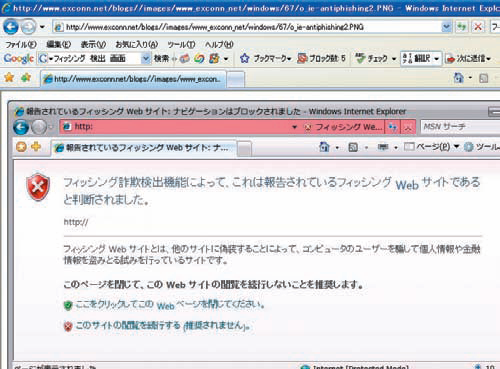This screenshot has height=369, width=500.
Task: Open the recent pages dropdown beside the outer Forward button
Action: pos(42,27)
